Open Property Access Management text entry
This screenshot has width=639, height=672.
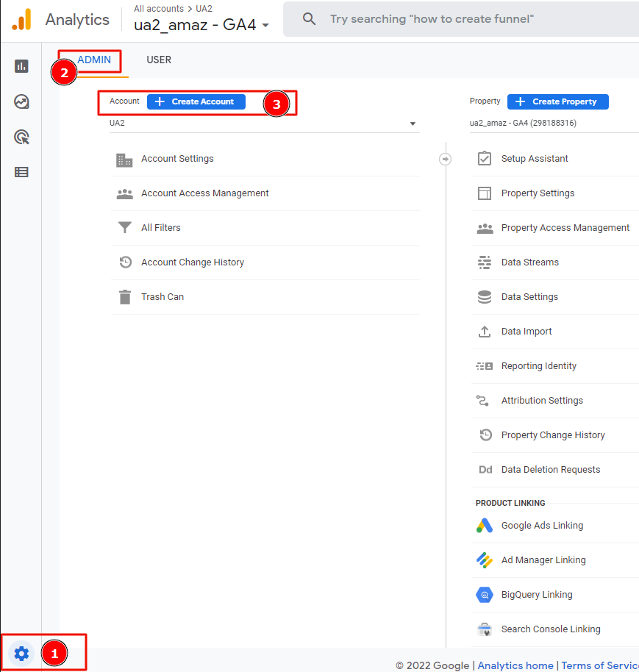point(565,228)
